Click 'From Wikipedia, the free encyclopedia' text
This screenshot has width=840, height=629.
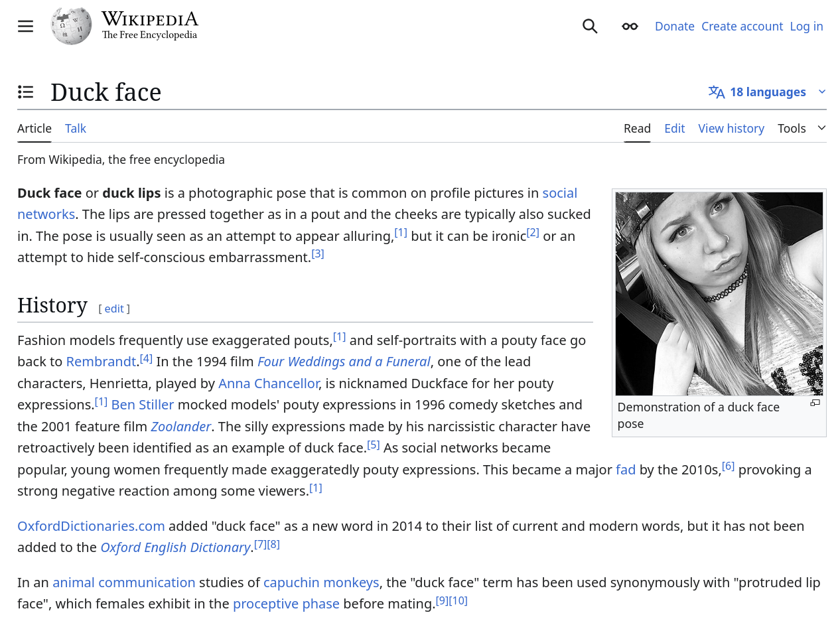pos(121,160)
